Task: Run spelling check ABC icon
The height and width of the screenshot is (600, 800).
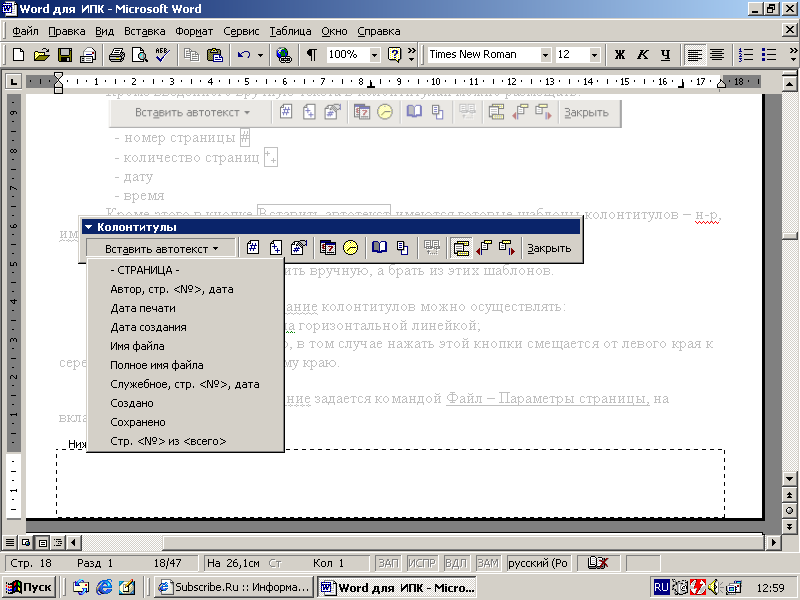Action: pyautogui.click(x=163, y=54)
